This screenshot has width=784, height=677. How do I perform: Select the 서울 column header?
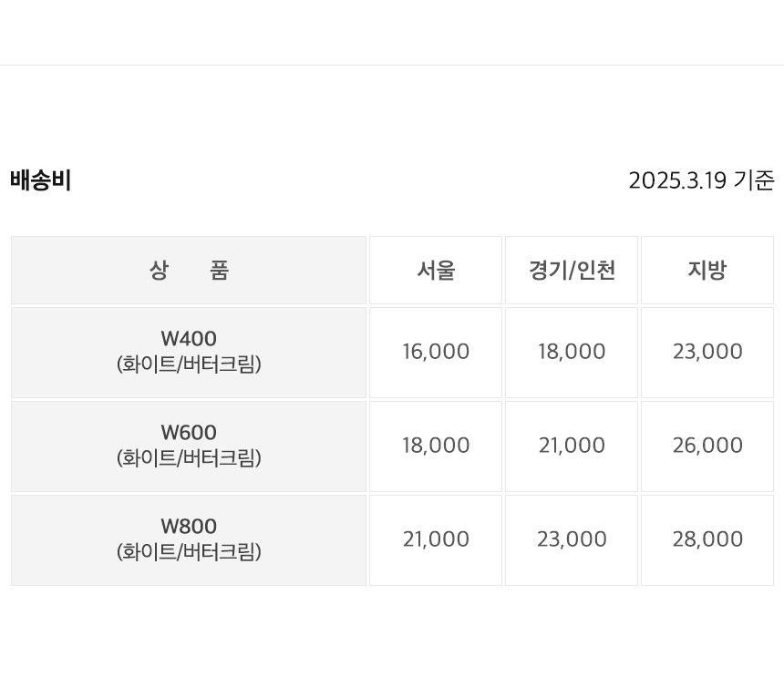[436, 271]
